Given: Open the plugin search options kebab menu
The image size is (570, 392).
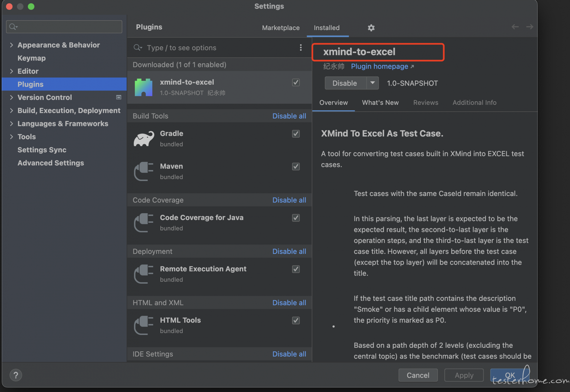Looking at the screenshot, I should [x=301, y=48].
